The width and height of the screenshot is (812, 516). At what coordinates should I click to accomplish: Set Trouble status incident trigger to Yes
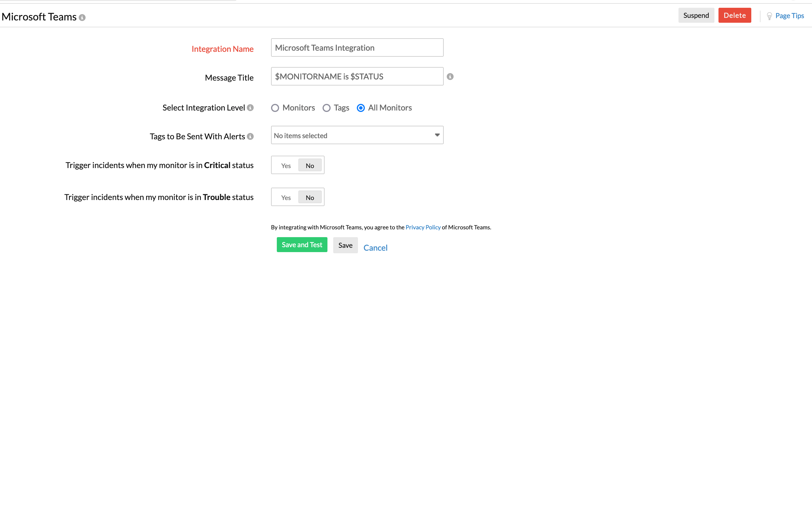click(x=286, y=198)
